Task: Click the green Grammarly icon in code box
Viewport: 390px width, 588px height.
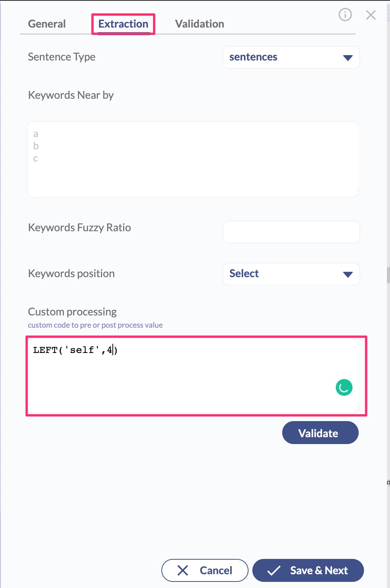Action: click(344, 387)
